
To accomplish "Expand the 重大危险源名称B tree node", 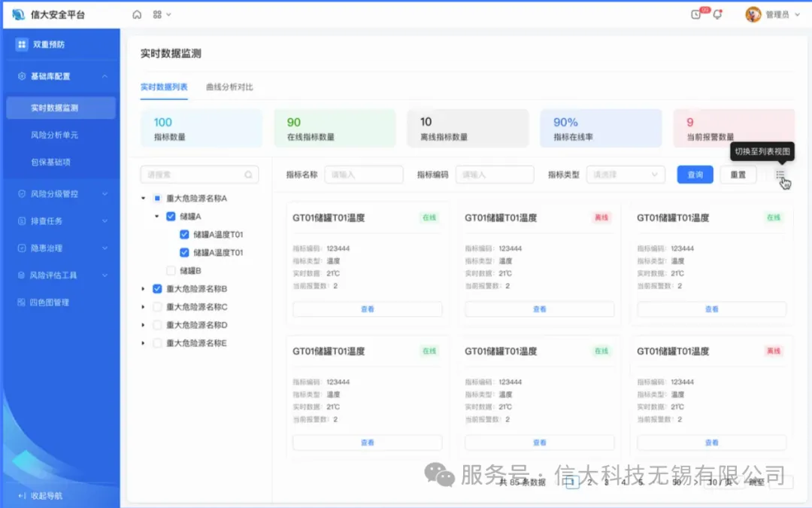I will (x=144, y=288).
